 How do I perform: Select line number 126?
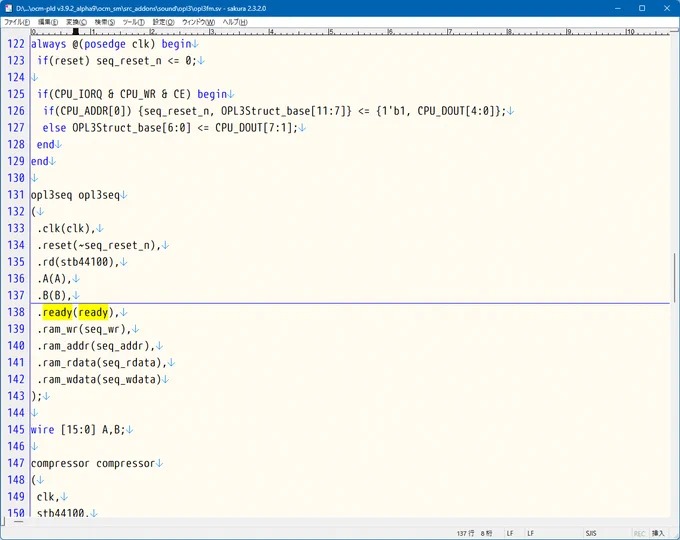[16, 111]
